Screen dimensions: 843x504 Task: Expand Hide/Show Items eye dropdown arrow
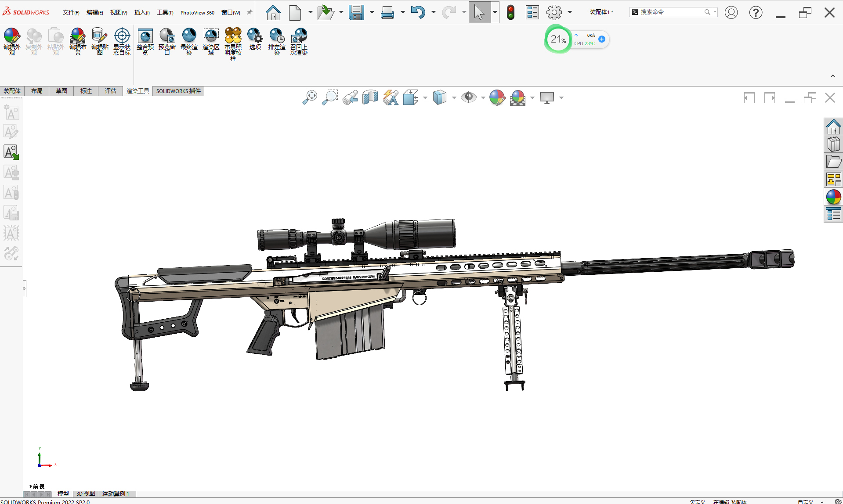click(483, 97)
